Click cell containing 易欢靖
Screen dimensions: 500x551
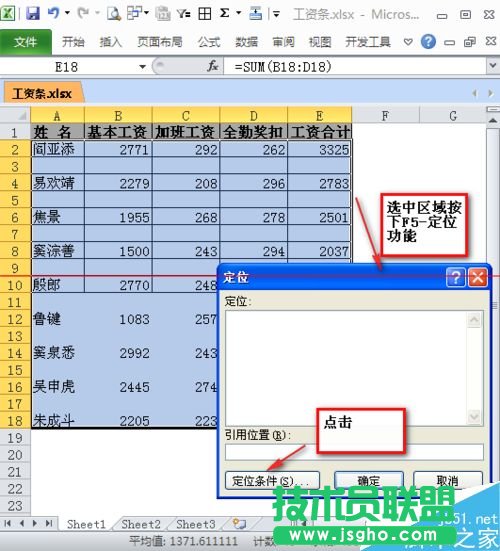[x=57, y=183]
